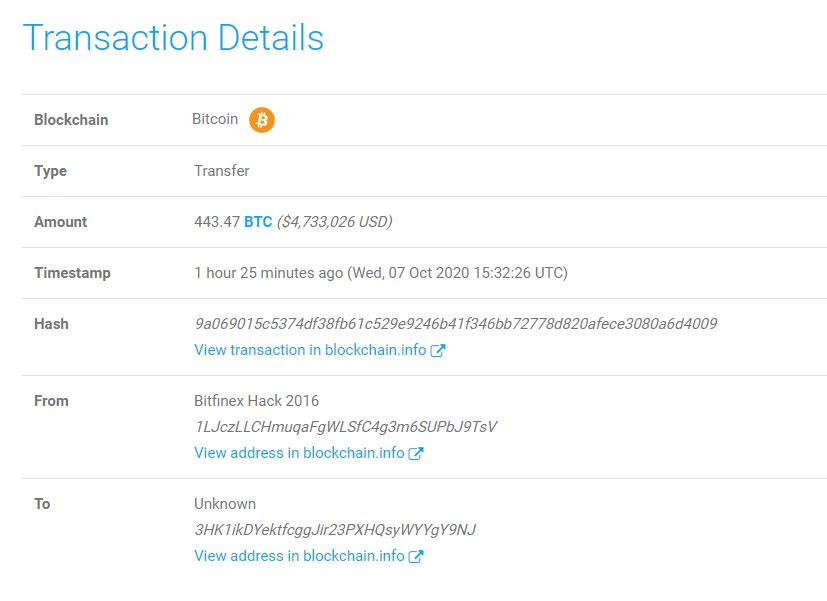Image resolution: width=827 pixels, height=601 pixels.
Task: Click the recipient address starting with 3HK1ik
Action: (335, 530)
